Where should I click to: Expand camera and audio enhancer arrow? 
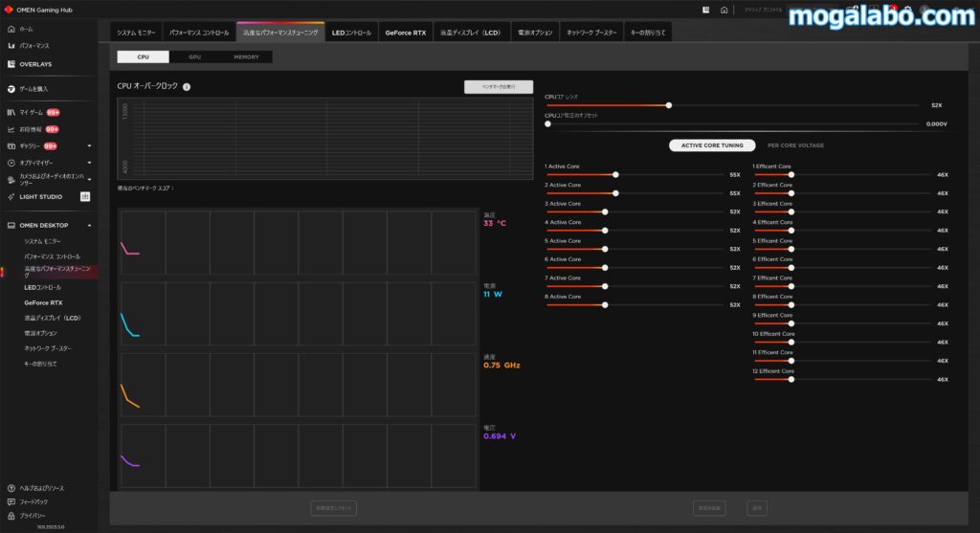point(89,179)
